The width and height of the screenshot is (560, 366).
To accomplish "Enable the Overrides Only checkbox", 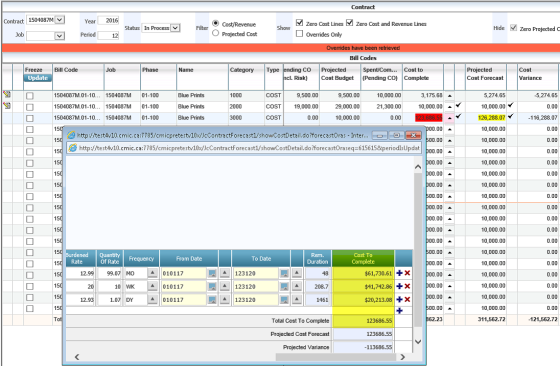I will click(x=299, y=34).
